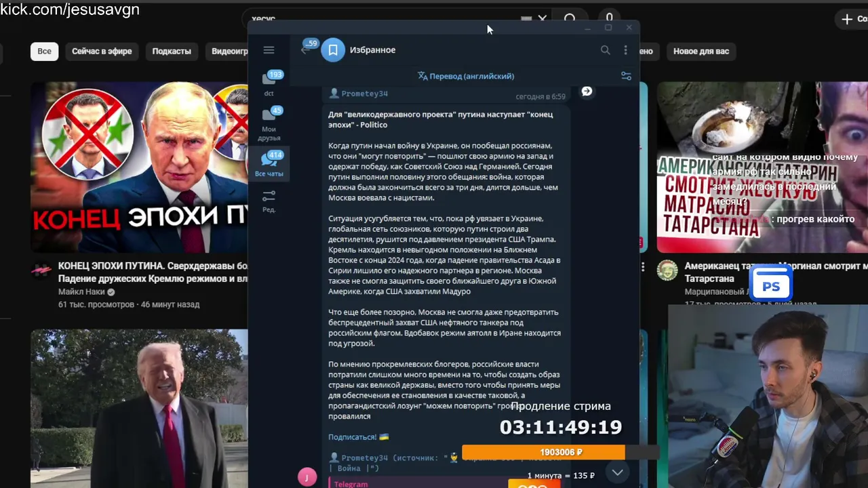Jump to bottom with the chevron-down button
Viewport: 868px width, 488px height.
point(617,472)
